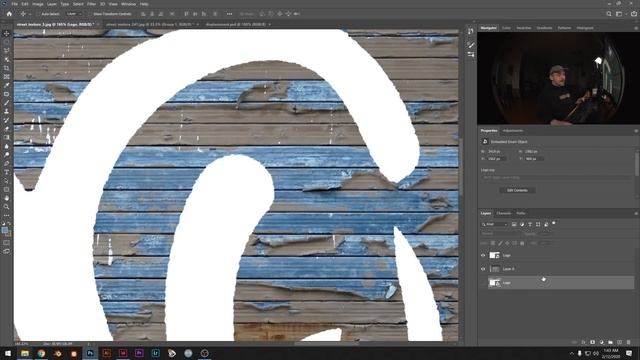Hide the upper Logo layer eye
The width and height of the screenshot is (640, 360).
[483, 256]
